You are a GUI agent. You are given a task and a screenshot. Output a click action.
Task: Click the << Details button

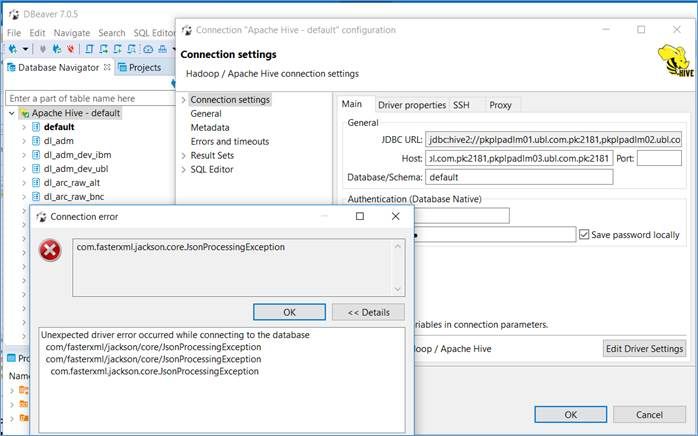coord(368,312)
